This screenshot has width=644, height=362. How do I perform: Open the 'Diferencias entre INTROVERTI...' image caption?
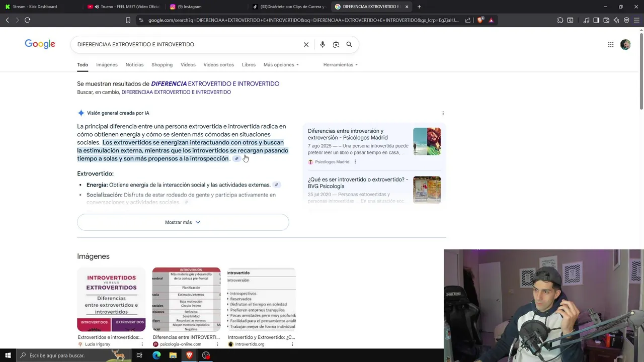tap(186, 337)
